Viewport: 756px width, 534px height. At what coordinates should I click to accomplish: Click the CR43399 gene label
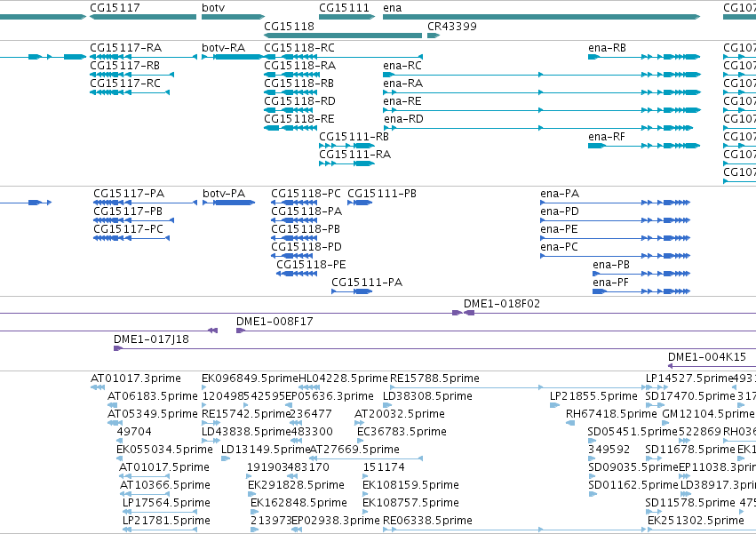[452, 26]
